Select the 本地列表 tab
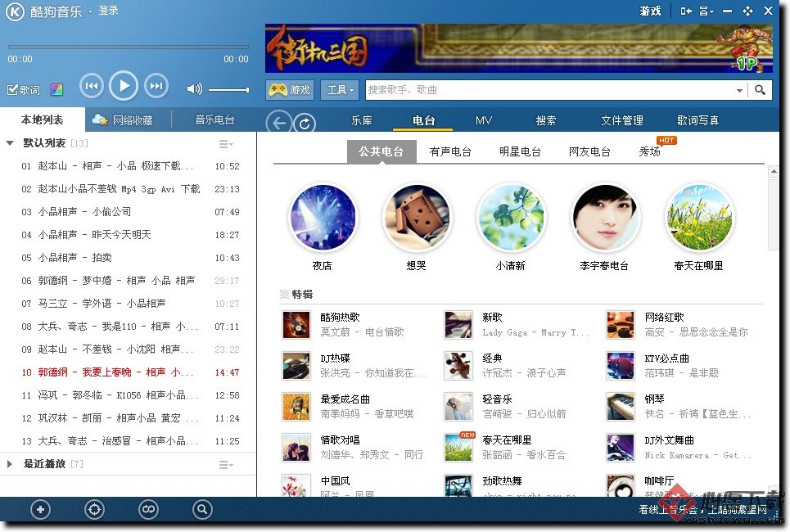Screen dimensions: 790x532 43,119
